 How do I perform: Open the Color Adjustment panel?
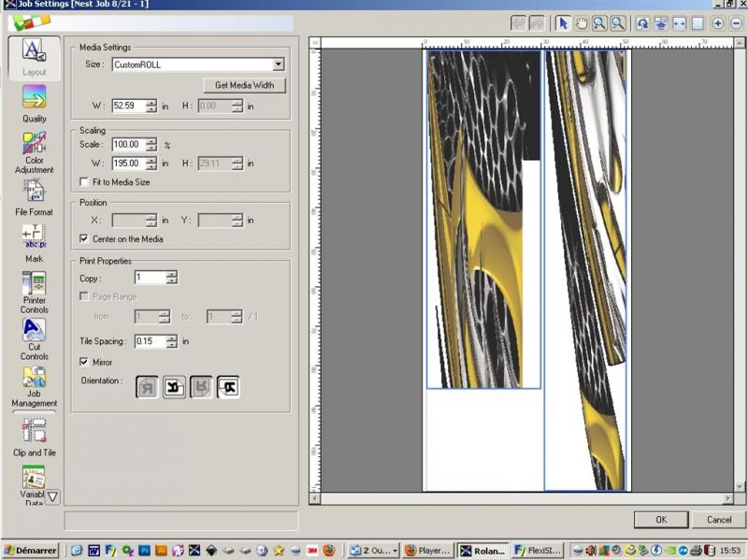[35, 152]
